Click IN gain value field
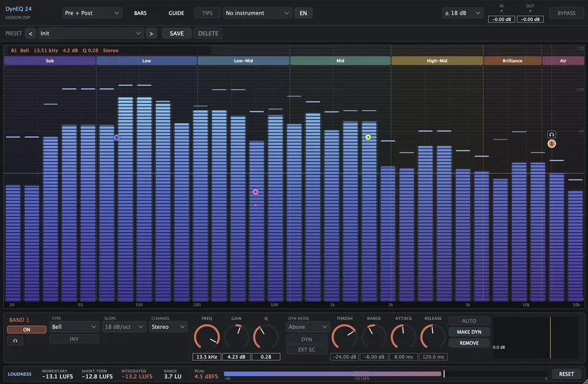 (x=502, y=19)
